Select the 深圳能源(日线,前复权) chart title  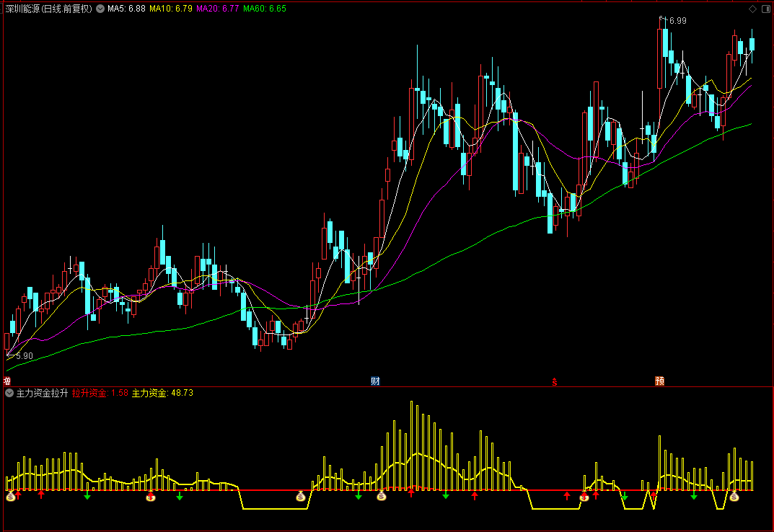click(48, 9)
